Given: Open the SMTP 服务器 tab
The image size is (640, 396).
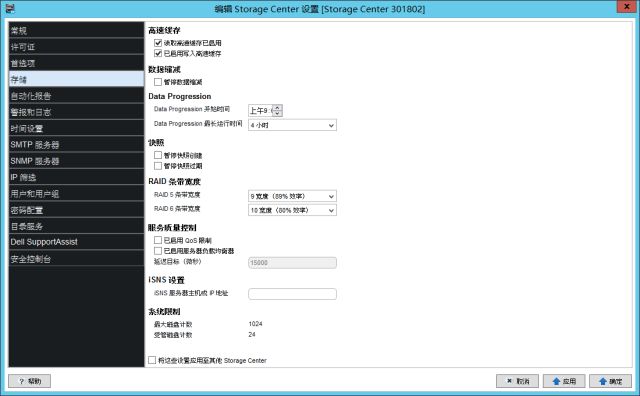Looking at the screenshot, I should click(76, 145).
